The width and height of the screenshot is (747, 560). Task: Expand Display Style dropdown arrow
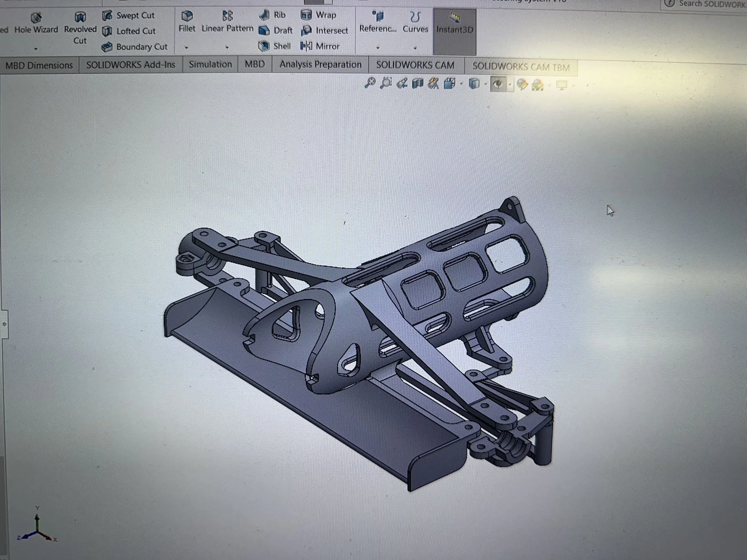[485, 84]
